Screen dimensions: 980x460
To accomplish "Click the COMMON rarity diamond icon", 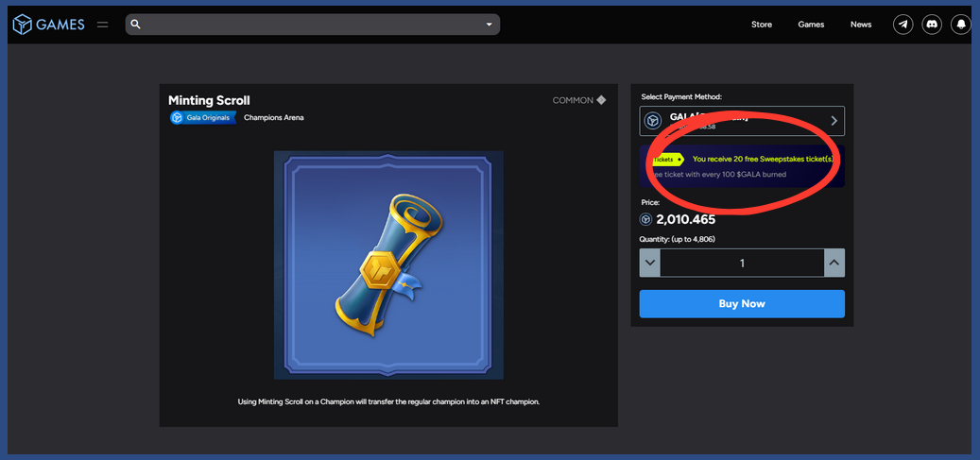I will (601, 100).
